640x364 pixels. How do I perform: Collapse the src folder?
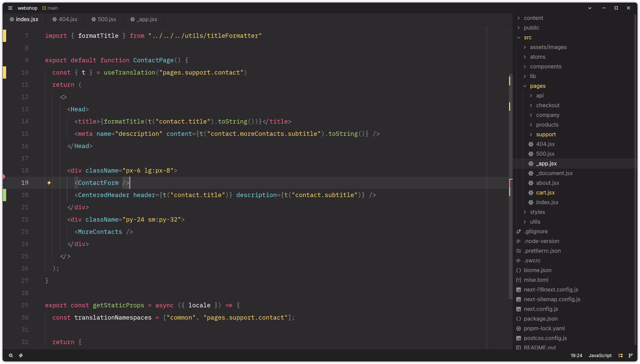[x=519, y=38]
